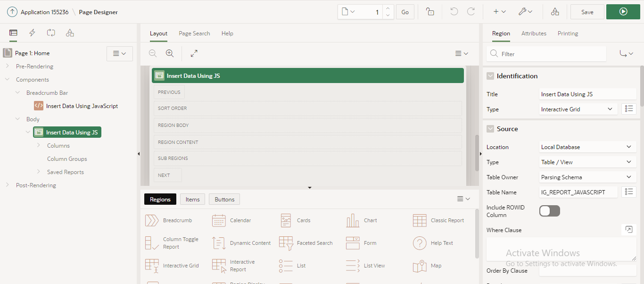Viewport: 644px width, 284px height.
Task: Switch to the Help tab
Action: pyautogui.click(x=227, y=33)
